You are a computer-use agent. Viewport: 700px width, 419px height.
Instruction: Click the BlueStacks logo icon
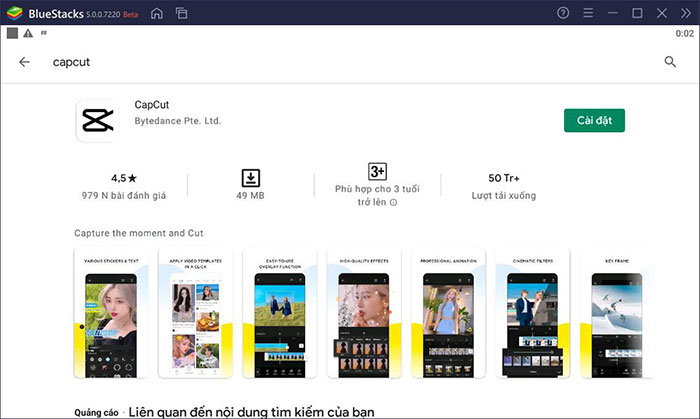point(15,13)
